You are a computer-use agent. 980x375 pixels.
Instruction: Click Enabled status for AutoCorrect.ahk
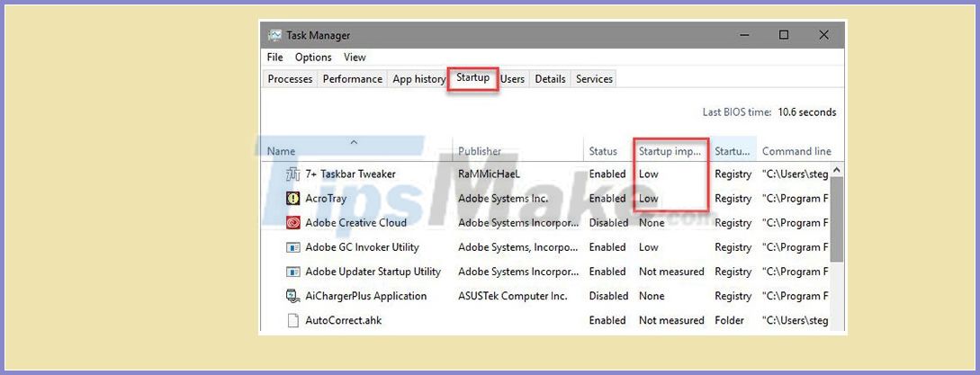tap(607, 320)
